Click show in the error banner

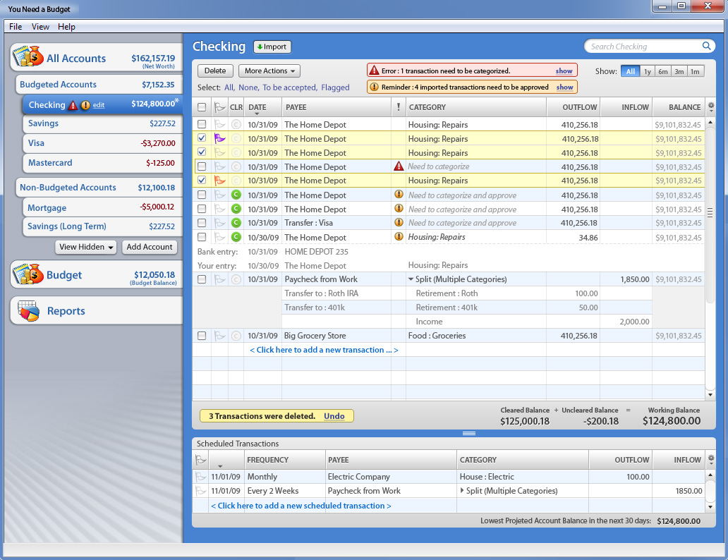point(564,71)
